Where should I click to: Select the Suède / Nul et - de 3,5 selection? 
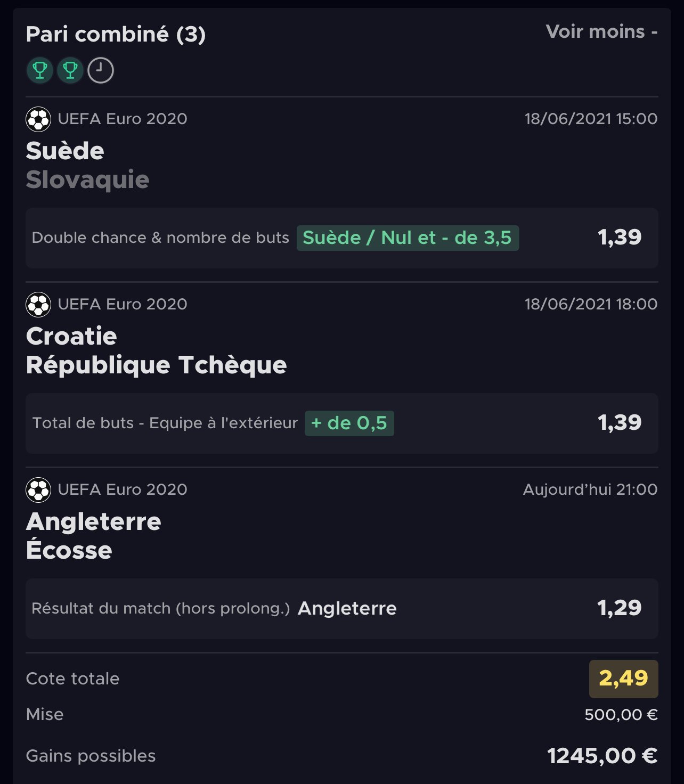408,238
